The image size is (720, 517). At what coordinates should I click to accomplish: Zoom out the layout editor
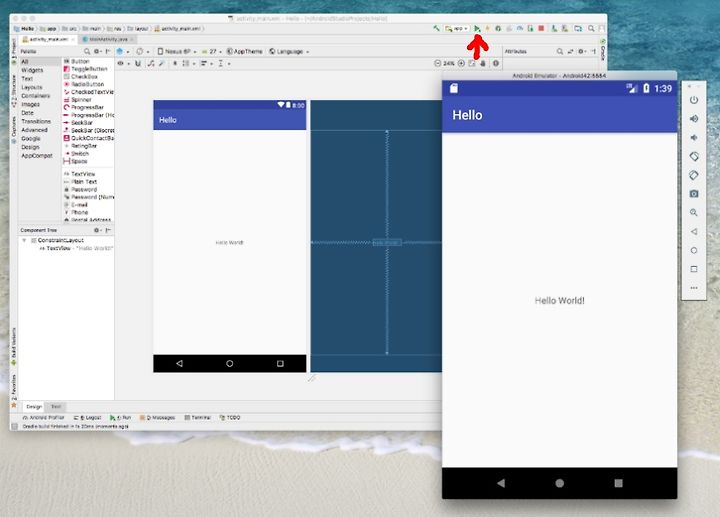tap(438, 63)
